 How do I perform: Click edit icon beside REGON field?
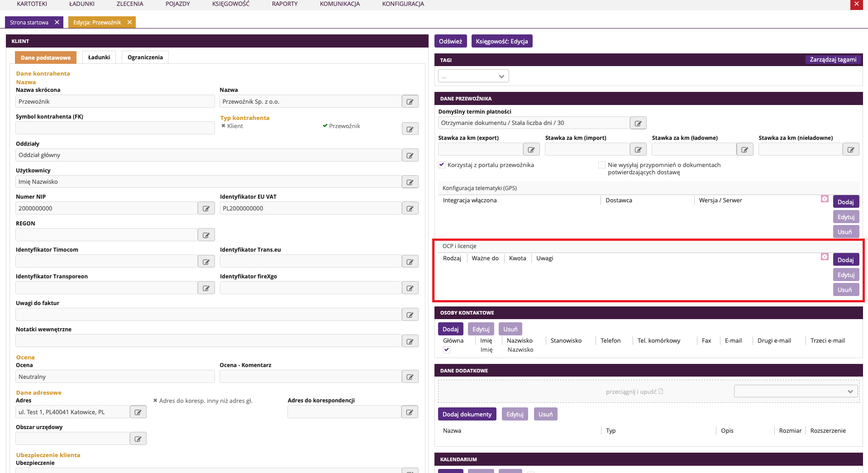tap(206, 235)
